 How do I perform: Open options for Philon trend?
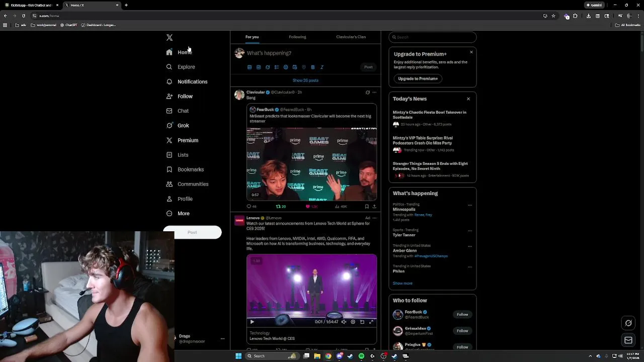(x=470, y=267)
